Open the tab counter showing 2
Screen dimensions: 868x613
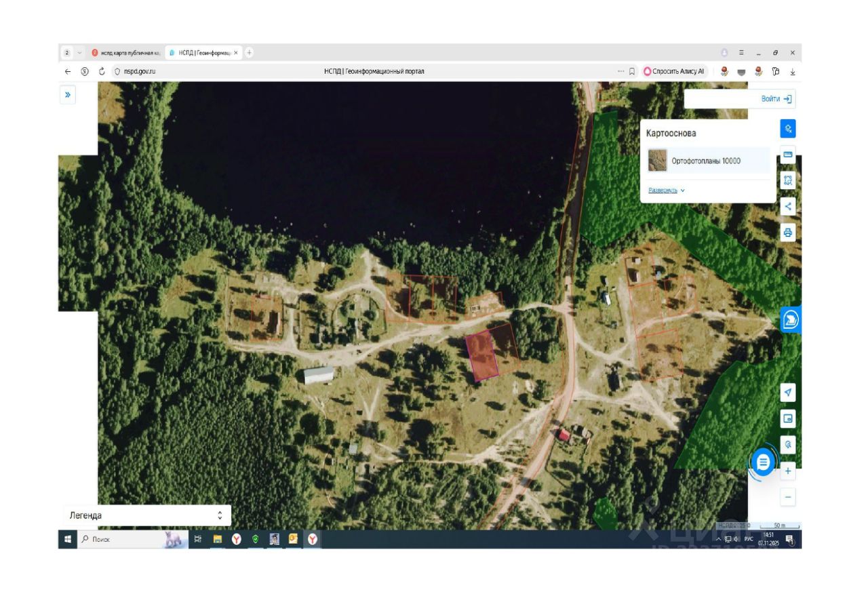tap(67, 52)
